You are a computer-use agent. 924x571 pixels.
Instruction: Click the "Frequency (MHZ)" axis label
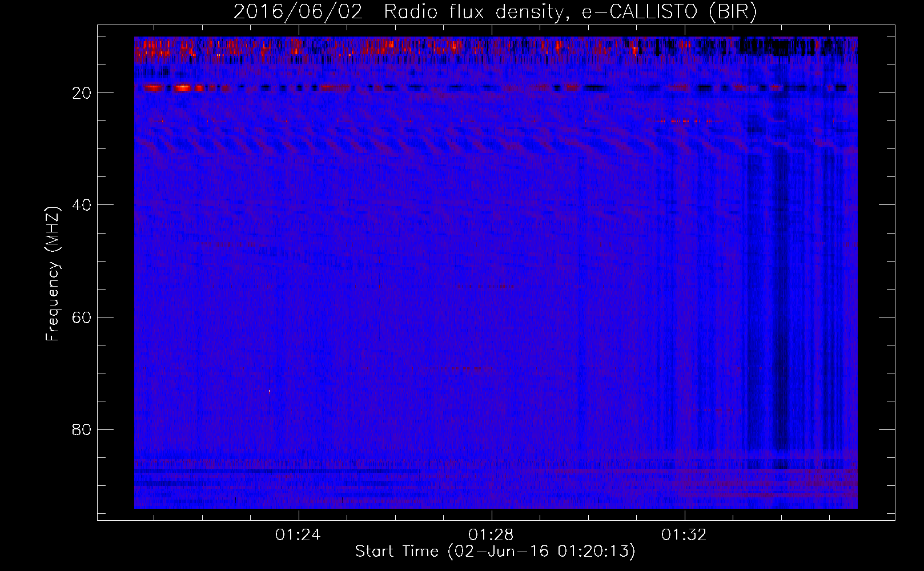53,274
